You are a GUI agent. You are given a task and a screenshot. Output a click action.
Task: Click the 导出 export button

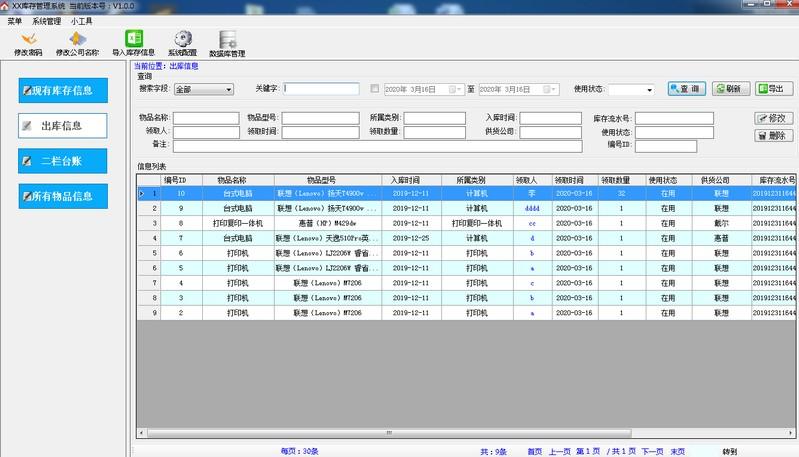pyautogui.click(x=774, y=89)
